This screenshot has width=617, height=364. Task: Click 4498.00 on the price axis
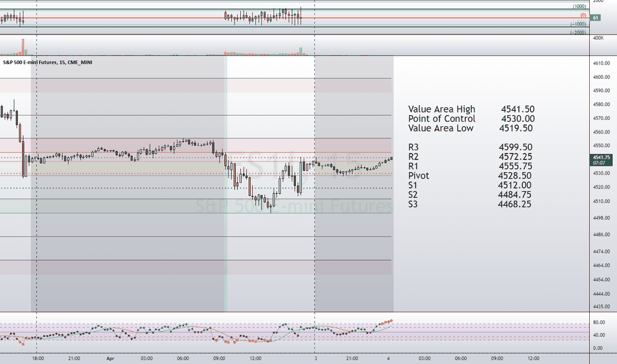pyautogui.click(x=601, y=218)
